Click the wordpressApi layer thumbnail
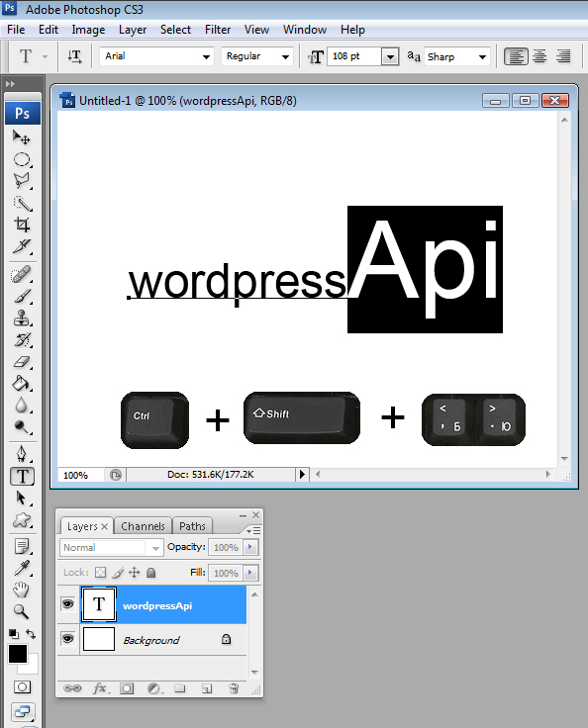This screenshot has height=728, width=588. [99, 604]
